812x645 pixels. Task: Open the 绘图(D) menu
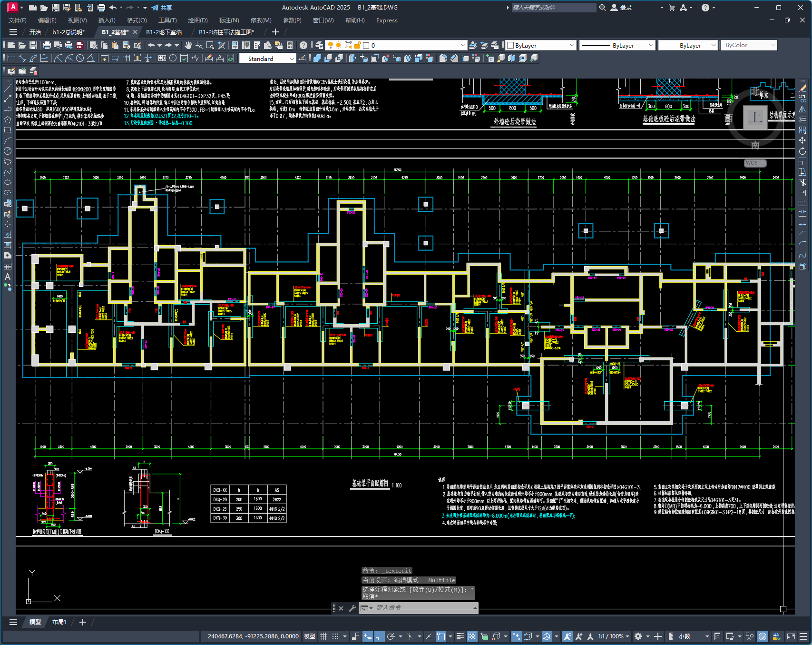pyautogui.click(x=198, y=20)
